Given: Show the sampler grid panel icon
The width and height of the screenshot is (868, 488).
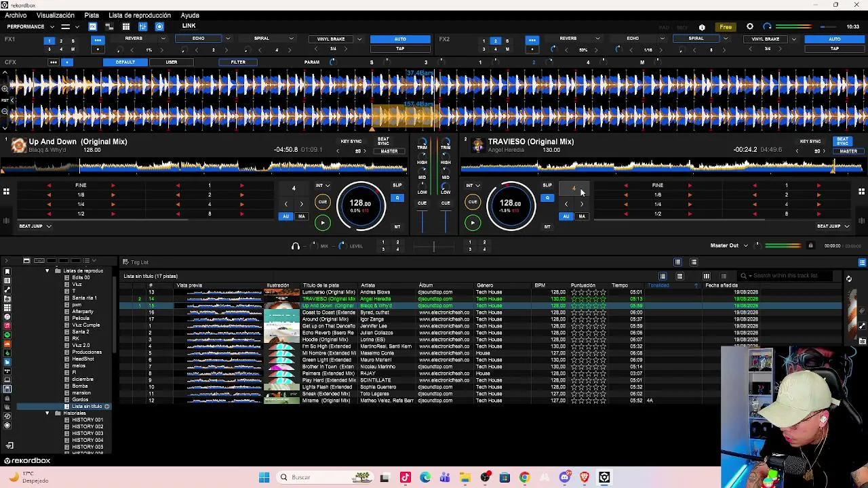Looking at the screenshot, I should click(x=126, y=26).
